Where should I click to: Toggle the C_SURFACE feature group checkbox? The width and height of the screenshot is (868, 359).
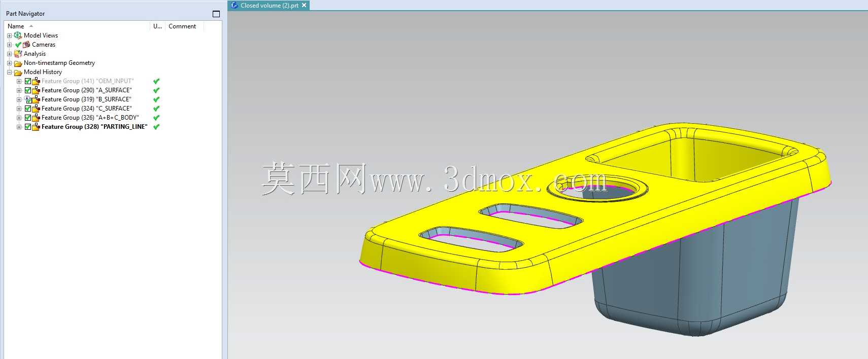coord(28,109)
